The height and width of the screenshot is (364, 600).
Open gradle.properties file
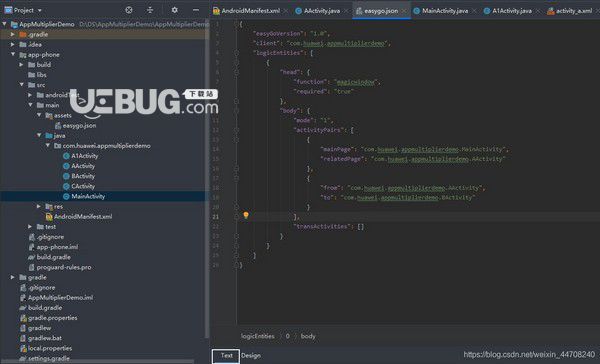tap(49, 318)
